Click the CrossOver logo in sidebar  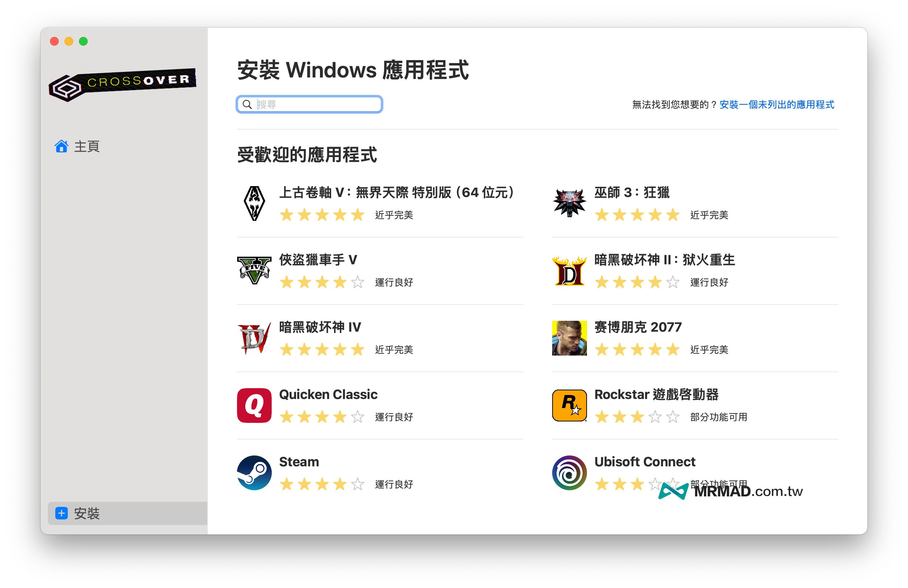pyautogui.click(x=122, y=85)
